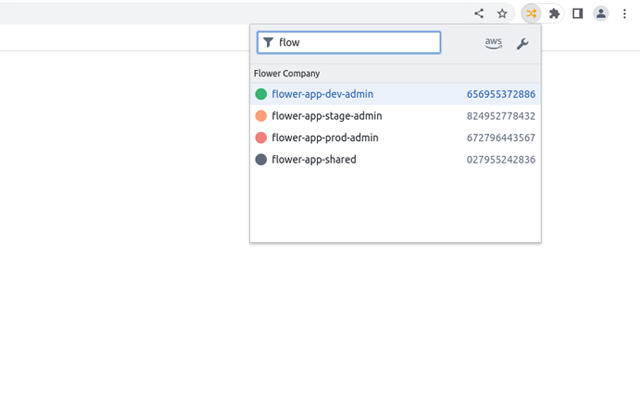This screenshot has height=400, width=640.
Task: Click the orange dot for flower-app-stage-admin
Action: [261, 116]
